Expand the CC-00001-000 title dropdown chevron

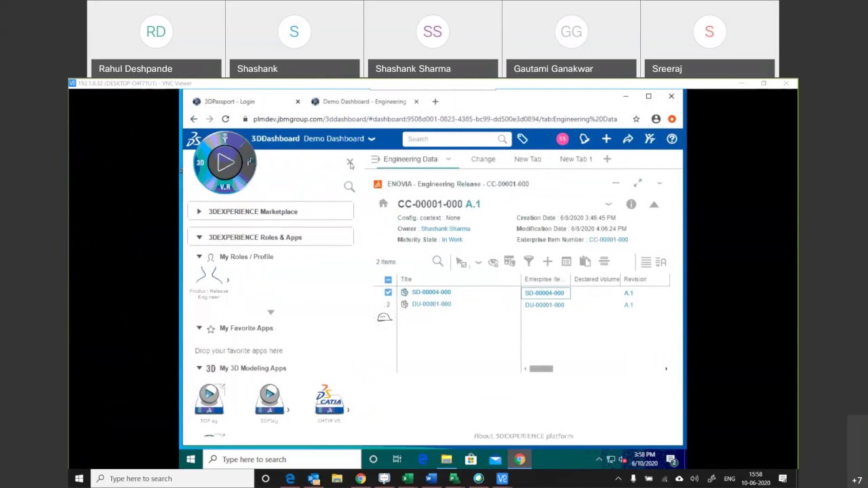coord(608,204)
